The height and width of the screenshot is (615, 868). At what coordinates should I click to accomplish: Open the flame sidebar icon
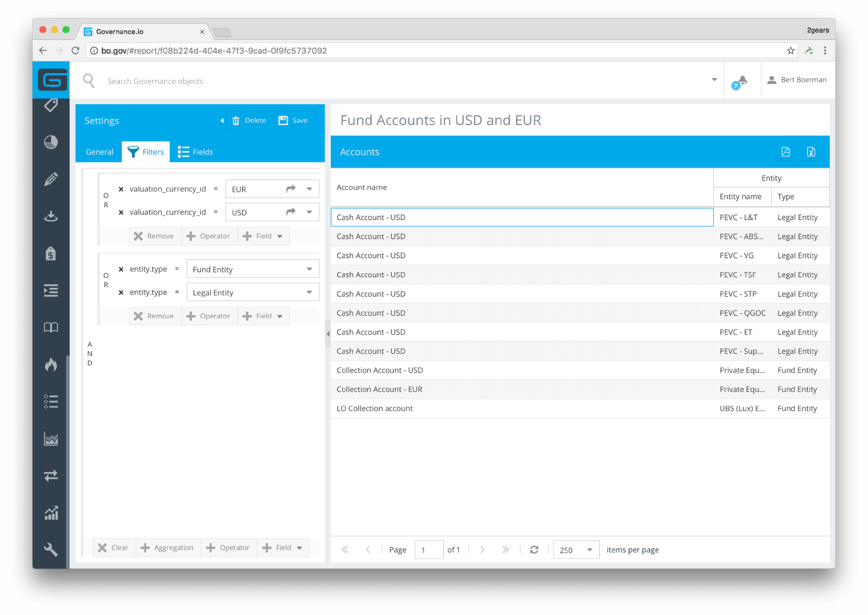click(x=51, y=365)
